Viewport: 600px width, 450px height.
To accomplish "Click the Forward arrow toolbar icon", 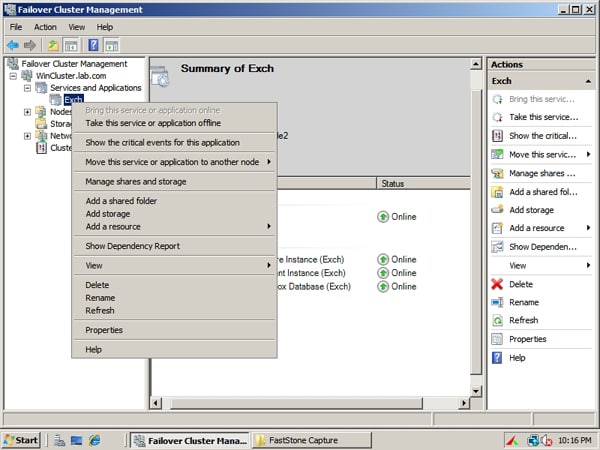I will tap(30, 46).
